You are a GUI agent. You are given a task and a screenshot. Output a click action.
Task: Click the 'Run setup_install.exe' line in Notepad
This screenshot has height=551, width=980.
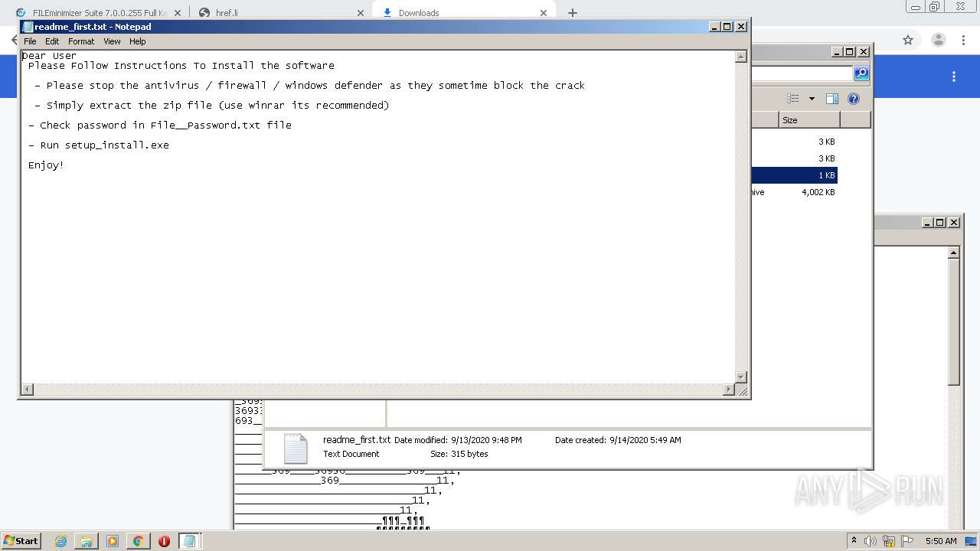tap(99, 145)
